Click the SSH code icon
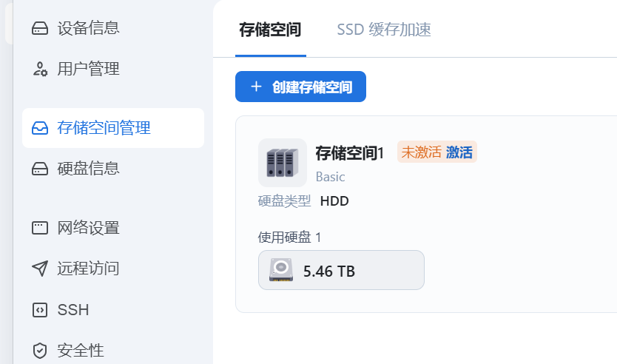Viewport: 617px width, 364px height. [x=40, y=310]
